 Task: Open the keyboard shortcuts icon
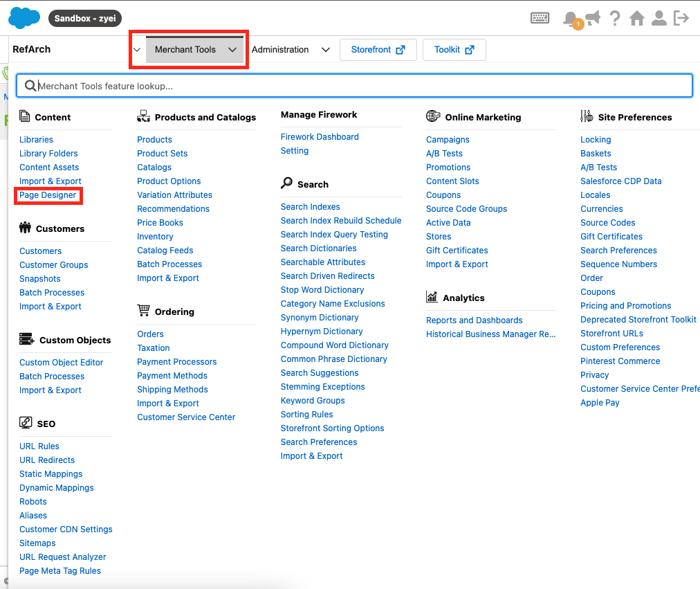tap(540, 18)
